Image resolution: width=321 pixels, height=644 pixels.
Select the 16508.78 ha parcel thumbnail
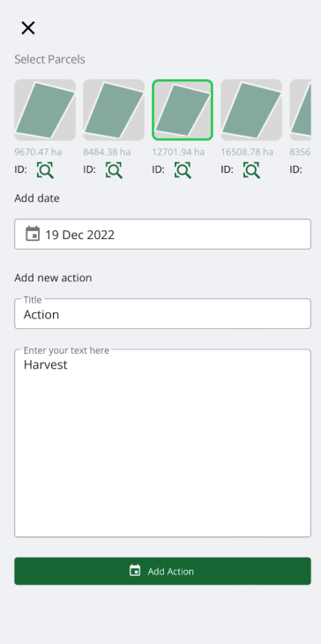251,110
